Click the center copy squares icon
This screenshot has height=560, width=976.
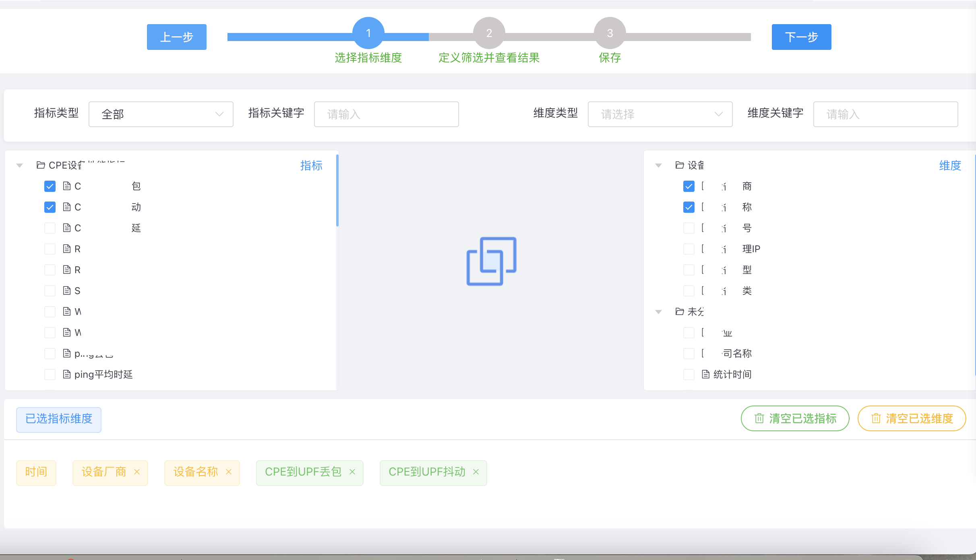tap(491, 261)
